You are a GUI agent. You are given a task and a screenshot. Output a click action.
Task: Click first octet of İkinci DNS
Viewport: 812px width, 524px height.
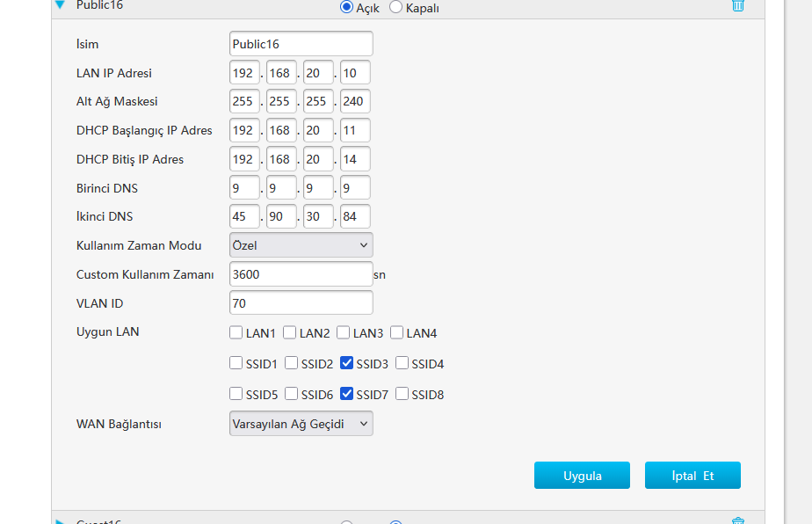tap(244, 217)
